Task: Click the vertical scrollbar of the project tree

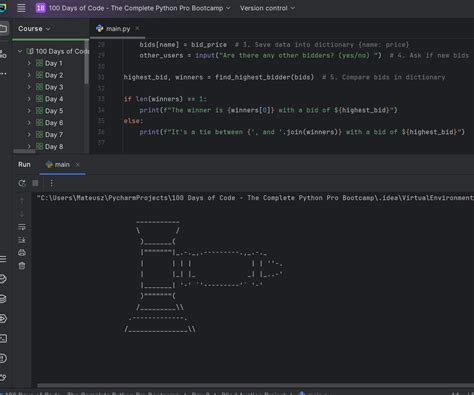Action: click(87, 63)
